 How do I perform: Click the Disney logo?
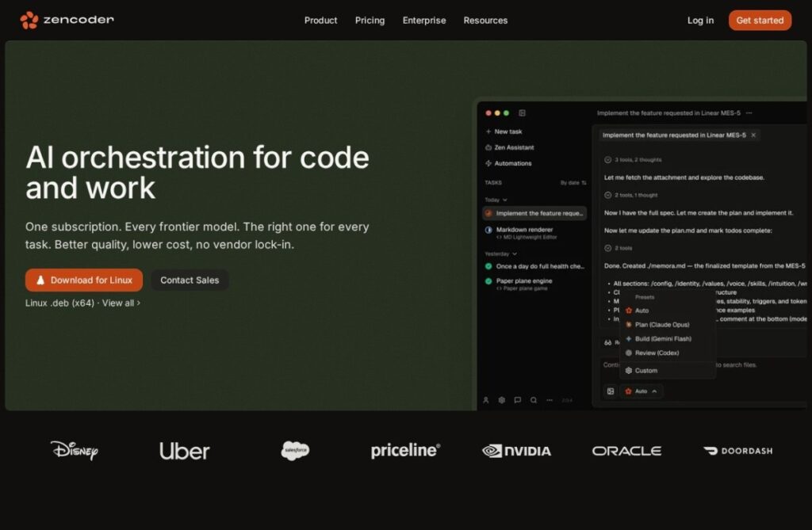(74, 450)
